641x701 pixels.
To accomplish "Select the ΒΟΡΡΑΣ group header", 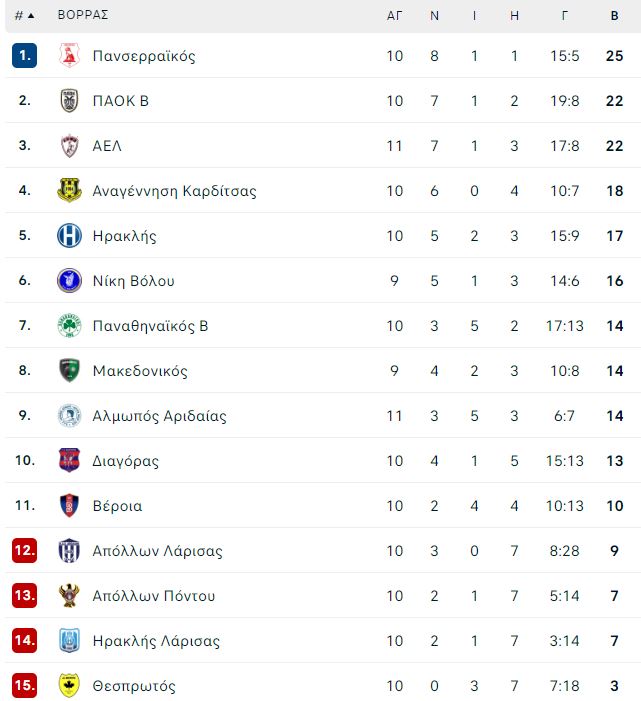I will click(x=83, y=15).
